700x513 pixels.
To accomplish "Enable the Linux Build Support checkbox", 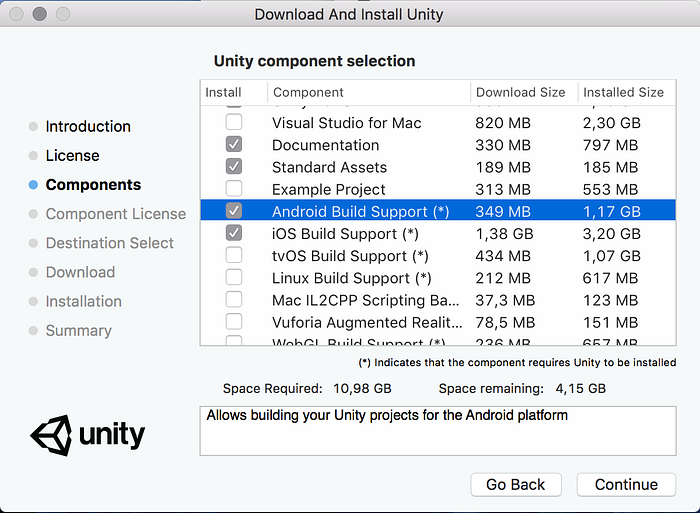I will pyautogui.click(x=234, y=277).
